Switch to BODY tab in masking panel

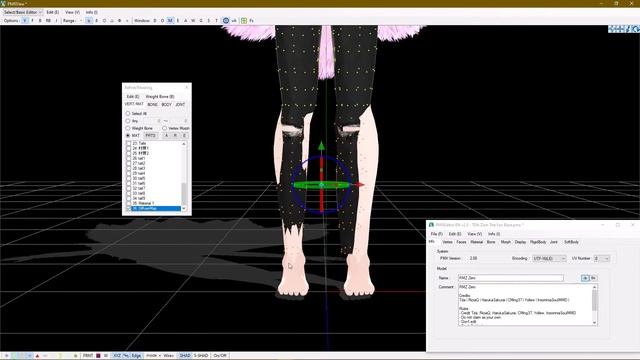(167, 105)
